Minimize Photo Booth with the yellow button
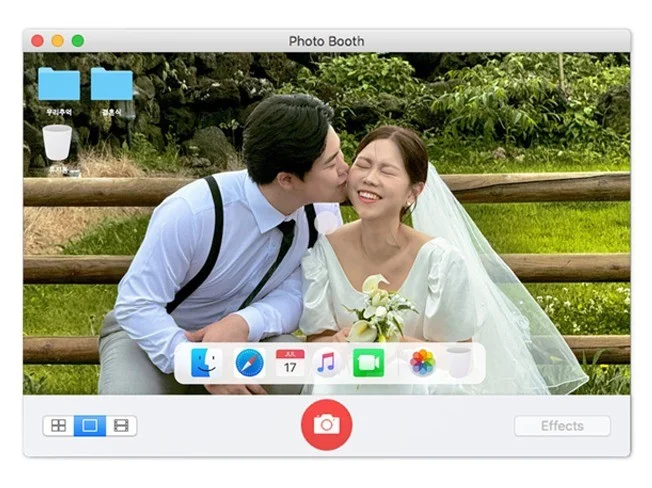Image resolution: width=652 pixels, height=488 pixels. pyautogui.click(x=57, y=41)
